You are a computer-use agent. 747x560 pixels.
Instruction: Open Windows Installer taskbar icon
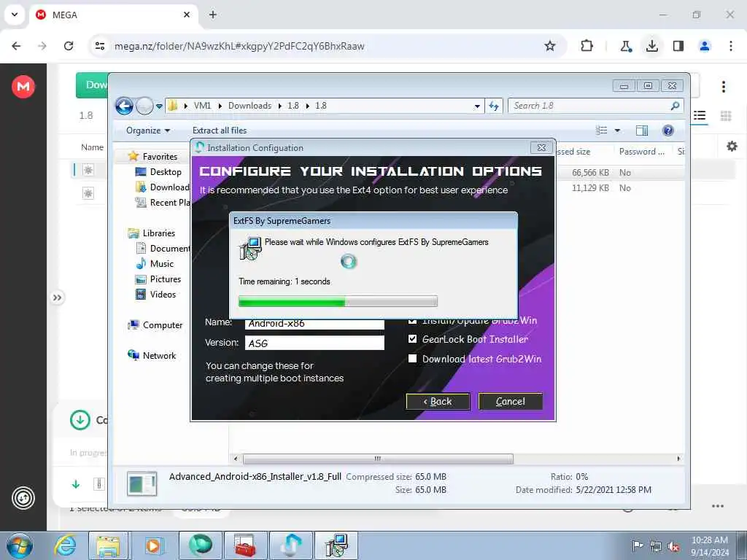click(336, 545)
